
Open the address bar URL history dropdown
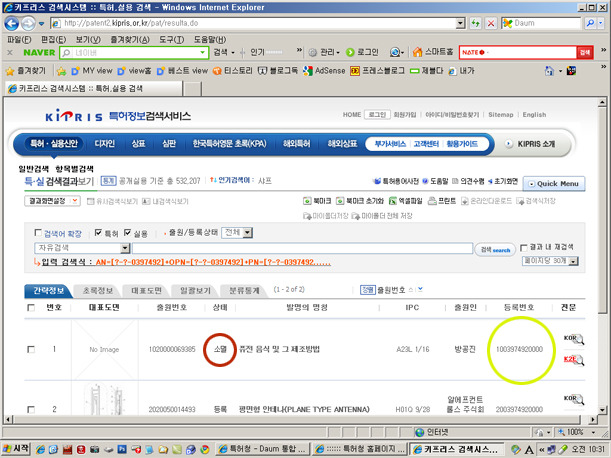461,23
